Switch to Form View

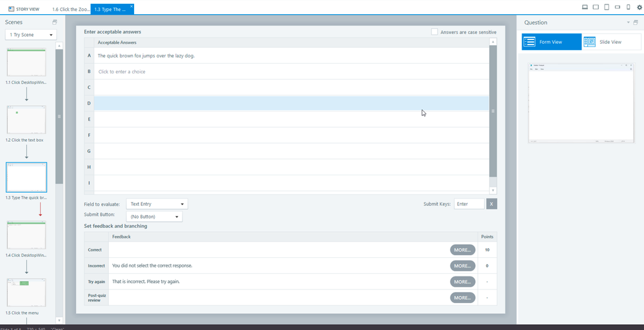coord(552,42)
